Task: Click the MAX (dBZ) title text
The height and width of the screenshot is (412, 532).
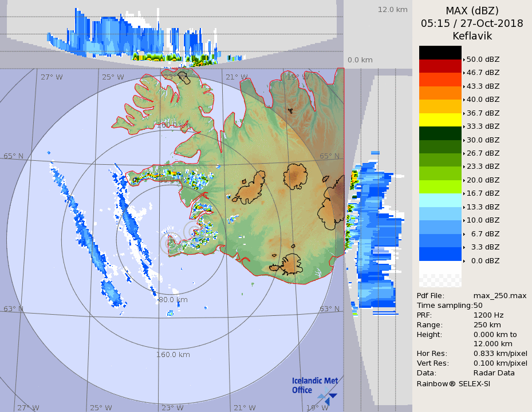Action: tap(472, 11)
